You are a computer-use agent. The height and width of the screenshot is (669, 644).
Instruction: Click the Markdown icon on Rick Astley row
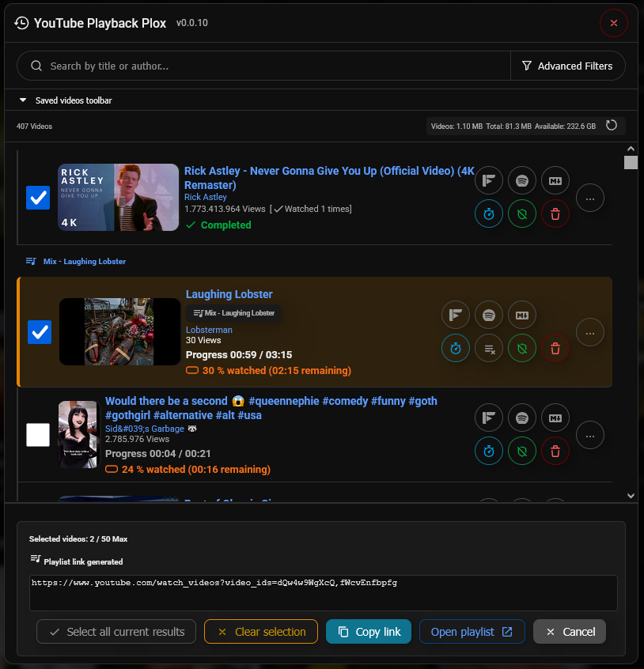(555, 180)
